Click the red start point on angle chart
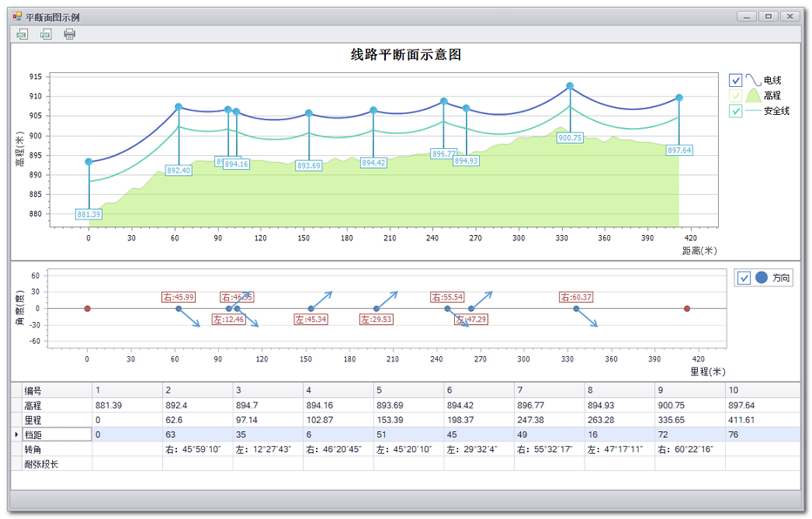This screenshot has height=519, width=812. (87, 309)
